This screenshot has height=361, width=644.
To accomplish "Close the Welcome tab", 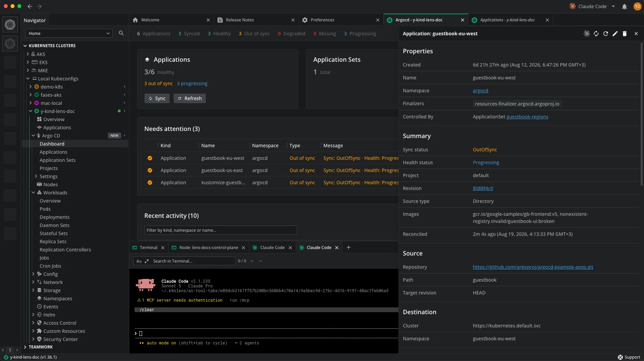I will pos(208,20).
